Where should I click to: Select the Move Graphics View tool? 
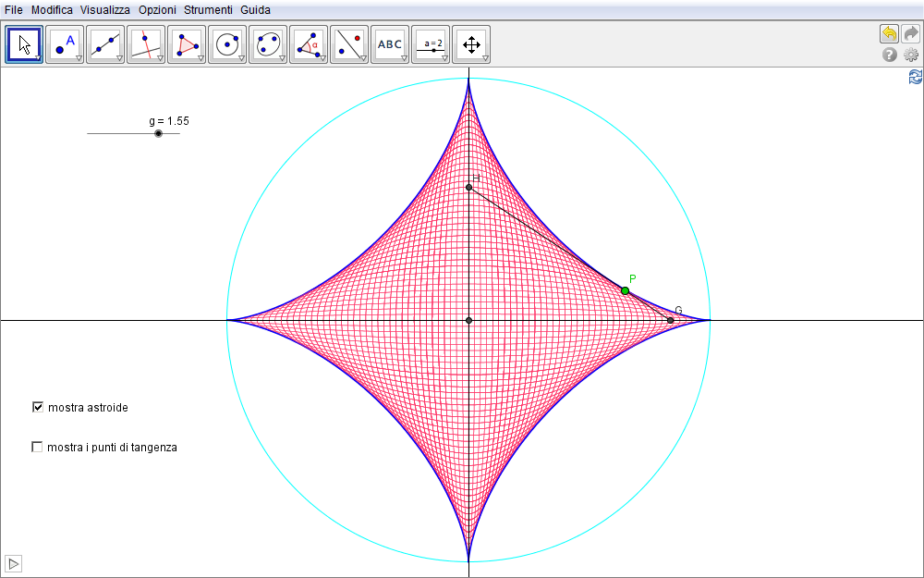pos(471,44)
